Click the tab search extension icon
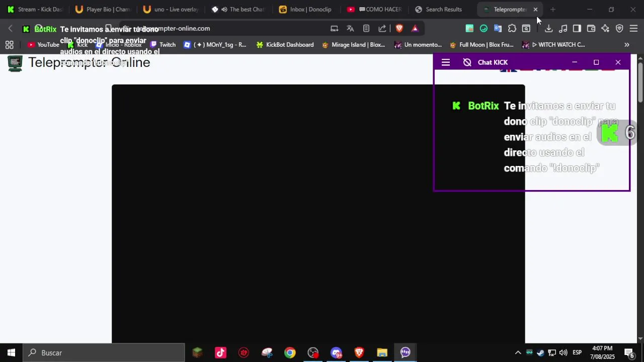Viewport: 644px width, 362px height. tap(526, 29)
